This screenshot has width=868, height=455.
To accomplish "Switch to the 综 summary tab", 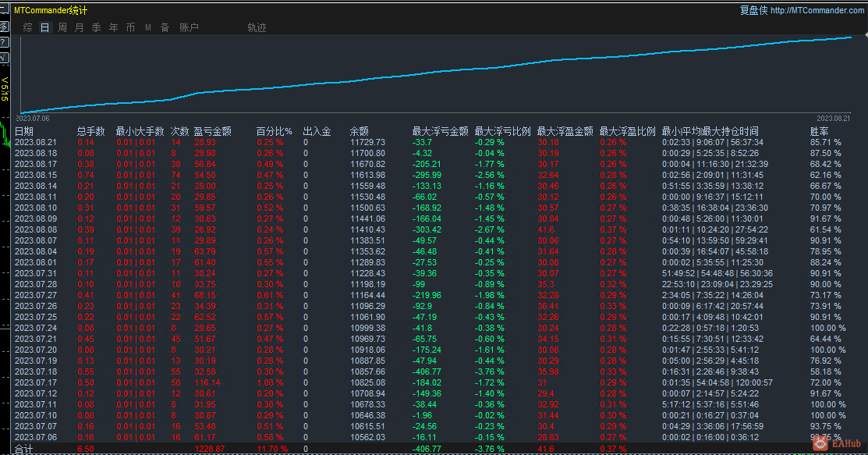I will tap(27, 27).
